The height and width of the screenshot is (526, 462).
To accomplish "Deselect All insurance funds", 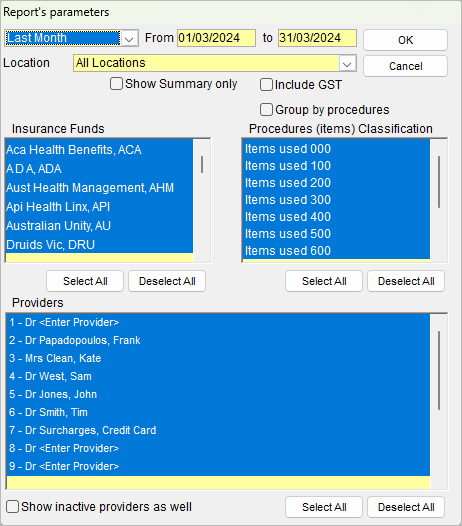I will 167,281.
